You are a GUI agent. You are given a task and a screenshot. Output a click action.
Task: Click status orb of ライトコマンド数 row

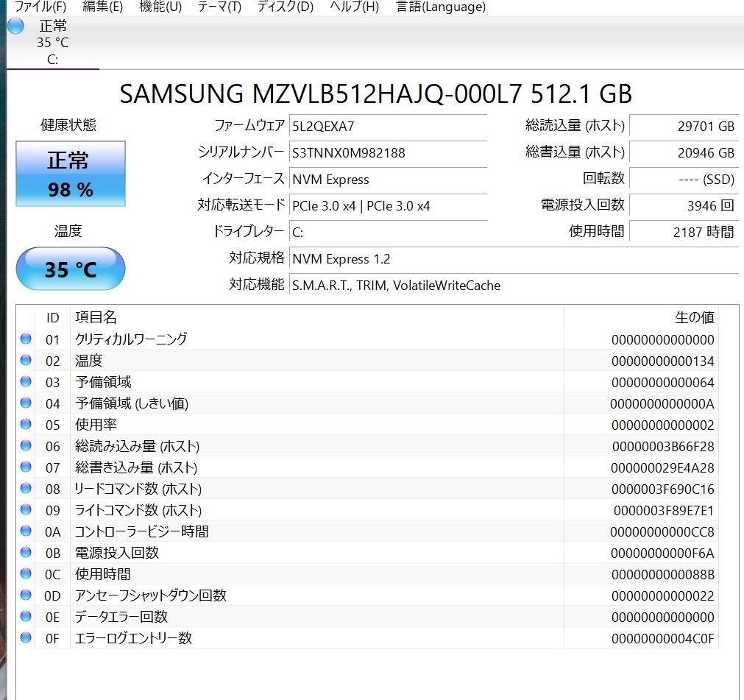(x=26, y=509)
